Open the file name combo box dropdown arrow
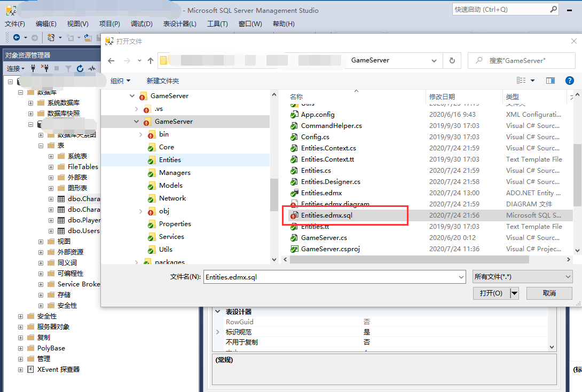The image size is (582, 392). click(461, 277)
